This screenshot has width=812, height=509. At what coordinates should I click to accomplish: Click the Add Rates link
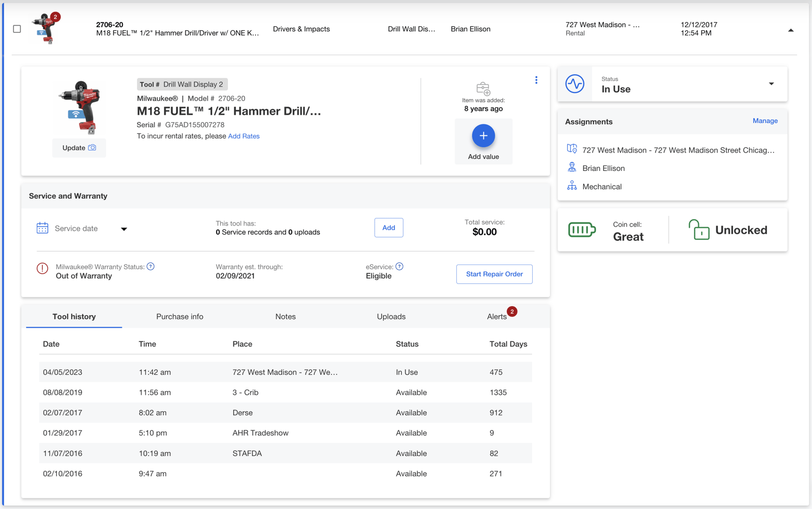pyautogui.click(x=244, y=136)
